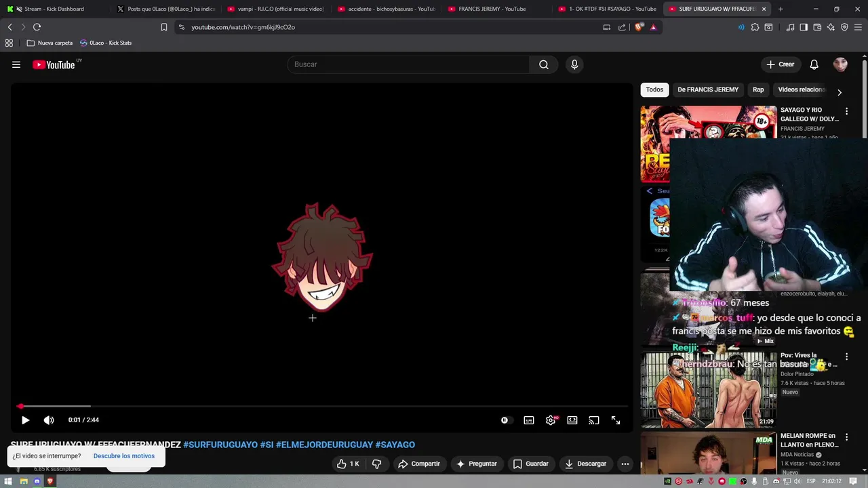Image resolution: width=868 pixels, height=488 pixels.
Task: Start voice search with microphone icon
Action: [574, 64]
